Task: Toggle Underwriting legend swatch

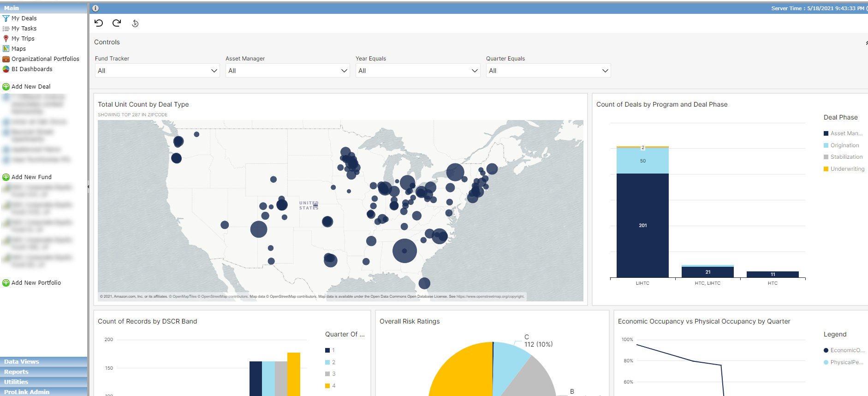Action: [x=826, y=169]
